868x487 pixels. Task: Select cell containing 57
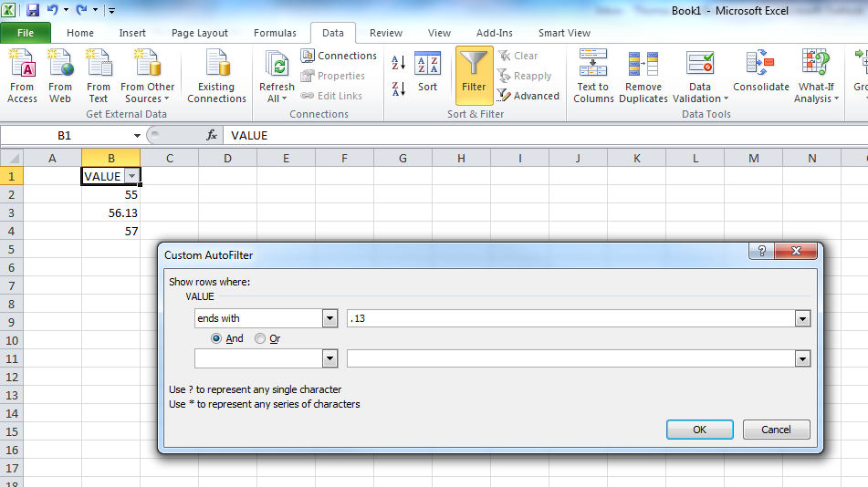click(110, 232)
